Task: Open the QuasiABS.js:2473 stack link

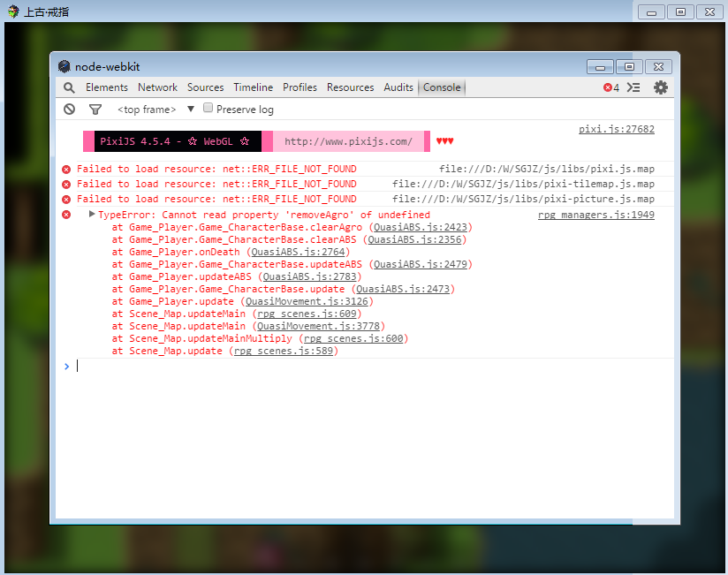Action: pos(403,289)
